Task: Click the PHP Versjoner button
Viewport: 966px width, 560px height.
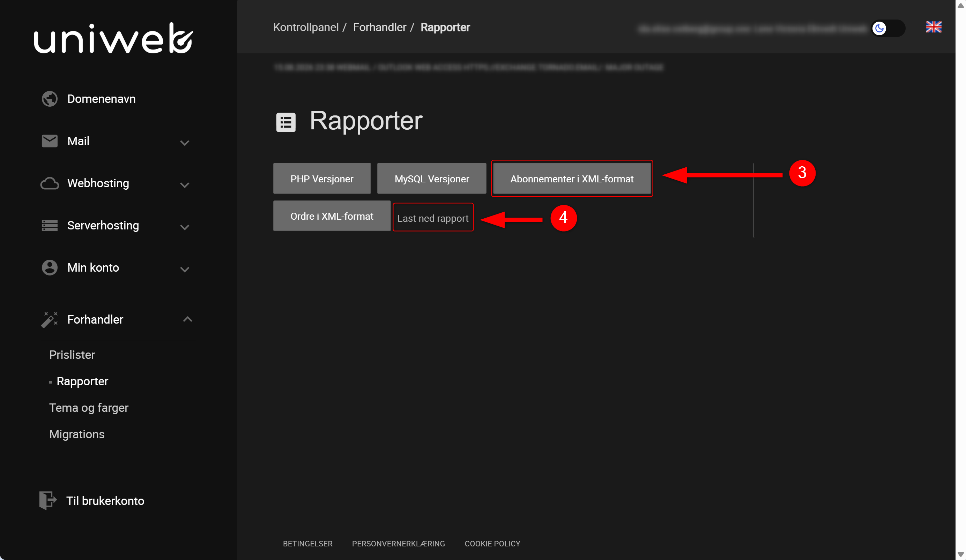Action: (322, 179)
